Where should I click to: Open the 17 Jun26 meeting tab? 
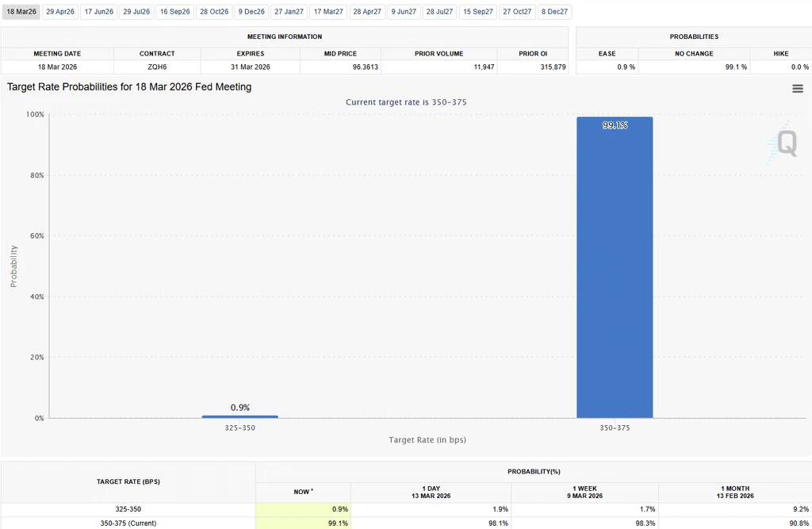click(x=99, y=11)
